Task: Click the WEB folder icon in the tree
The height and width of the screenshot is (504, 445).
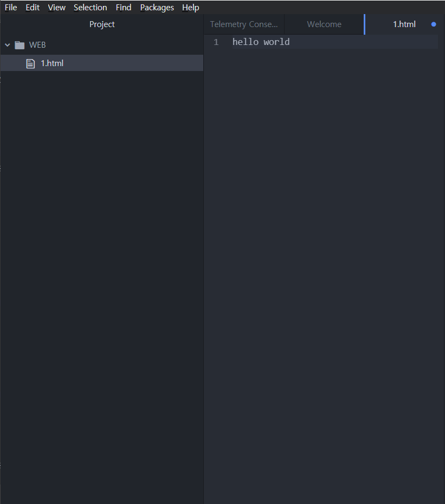Action: 20,44
